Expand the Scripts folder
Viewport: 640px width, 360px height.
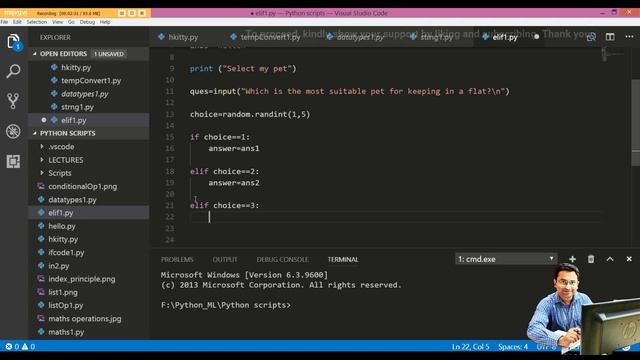coord(60,173)
